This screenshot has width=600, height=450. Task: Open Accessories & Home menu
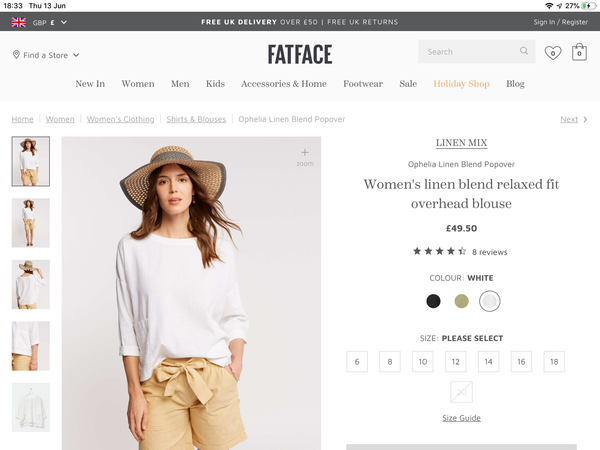[284, 84]
